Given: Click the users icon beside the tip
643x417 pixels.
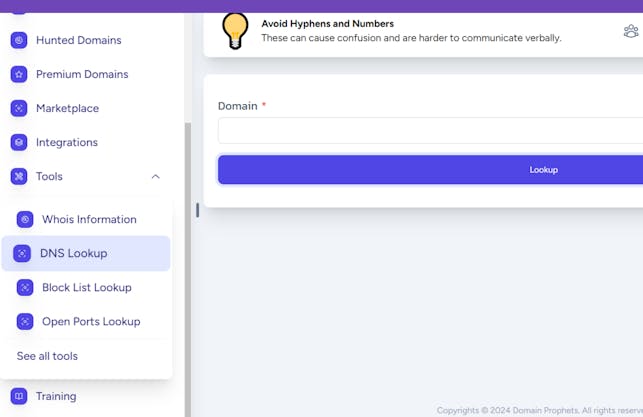Looking at the screenshot, I should point(630,31).
